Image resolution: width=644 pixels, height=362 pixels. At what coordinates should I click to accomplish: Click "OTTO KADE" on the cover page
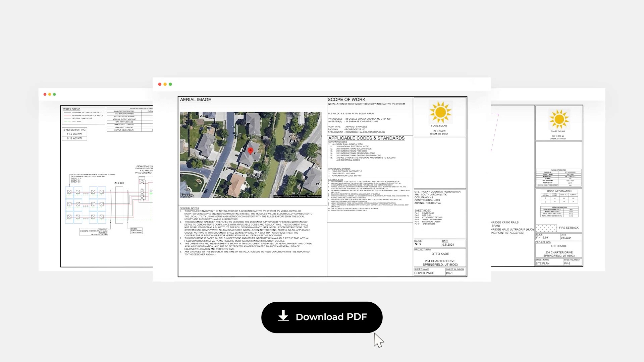pos(440,254)
